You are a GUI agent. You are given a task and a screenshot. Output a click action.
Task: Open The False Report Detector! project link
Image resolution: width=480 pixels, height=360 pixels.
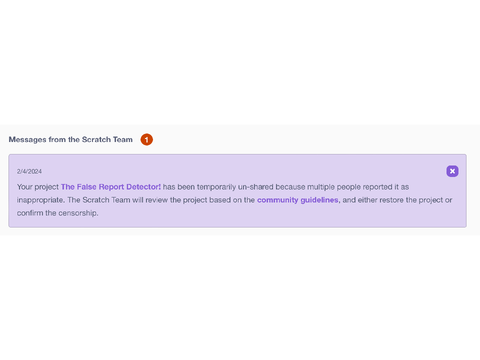[x=111, y=187]
